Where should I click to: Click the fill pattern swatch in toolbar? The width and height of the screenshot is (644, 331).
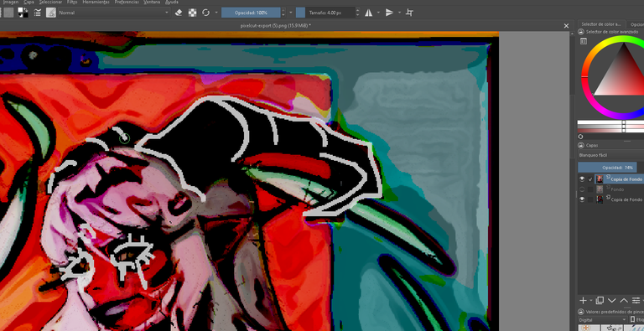[x=8, y=13]
